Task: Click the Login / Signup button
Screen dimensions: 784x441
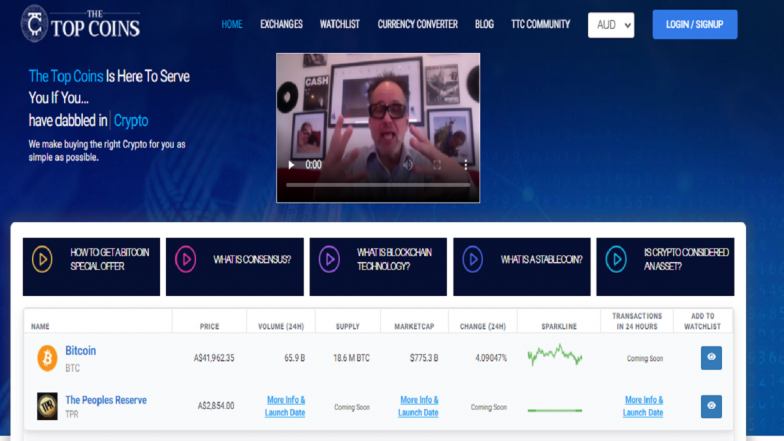Action: [694, 24]
